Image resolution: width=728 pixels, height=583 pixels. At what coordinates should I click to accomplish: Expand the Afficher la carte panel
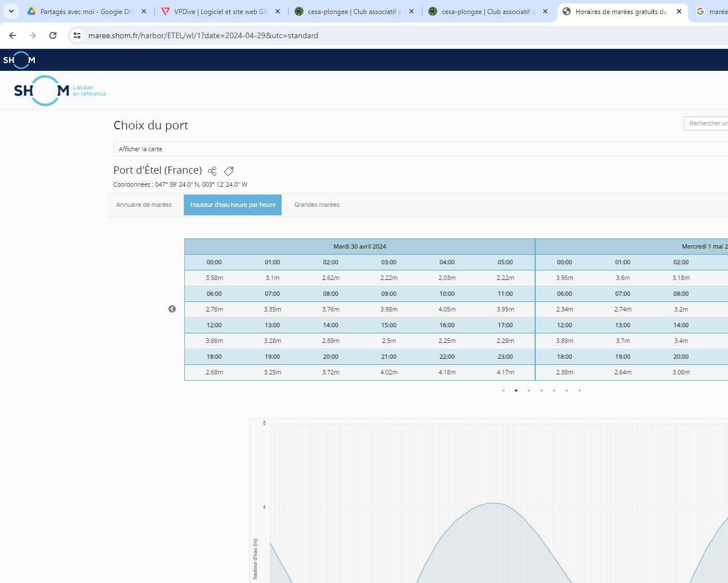(x=141, y=149)
